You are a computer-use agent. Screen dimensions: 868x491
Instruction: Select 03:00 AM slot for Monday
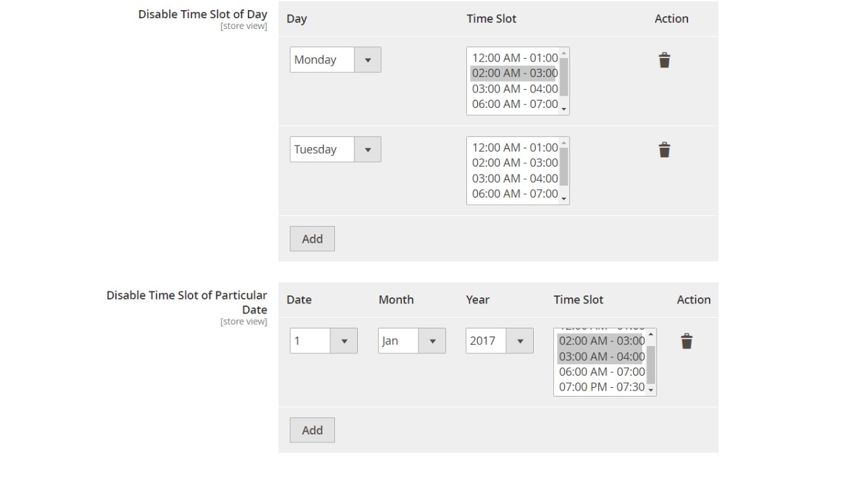tap(514, 89)
